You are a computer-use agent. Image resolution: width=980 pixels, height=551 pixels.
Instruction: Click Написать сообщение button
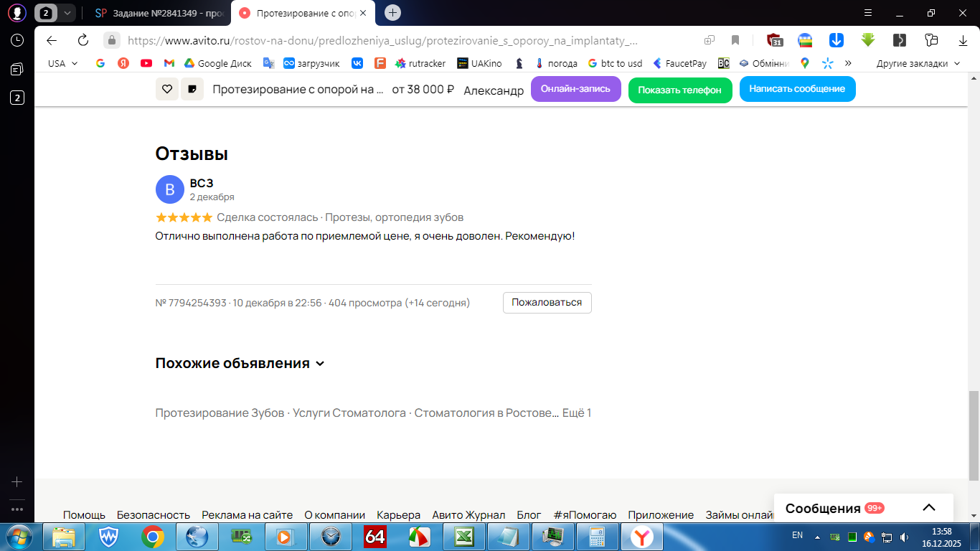797,89
